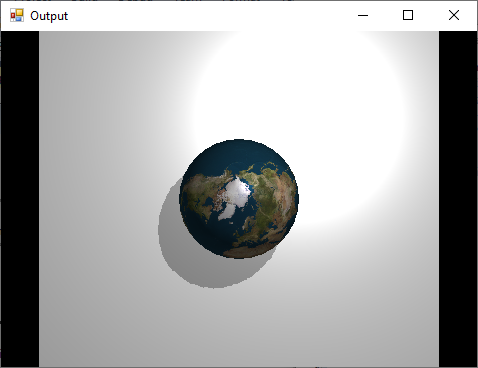Click the black bar right of the render
Image resolution: width=478 pixels, height=368 pixels.
[458, 199]
